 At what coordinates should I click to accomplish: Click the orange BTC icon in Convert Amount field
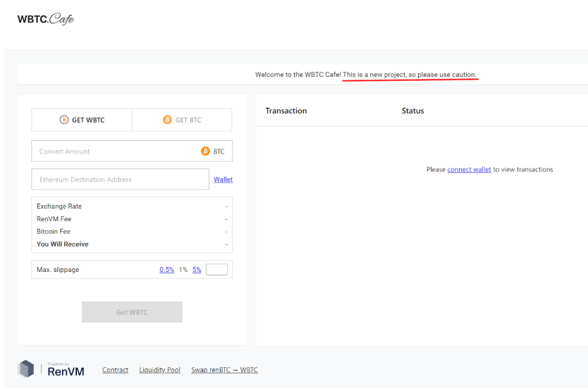205,151
